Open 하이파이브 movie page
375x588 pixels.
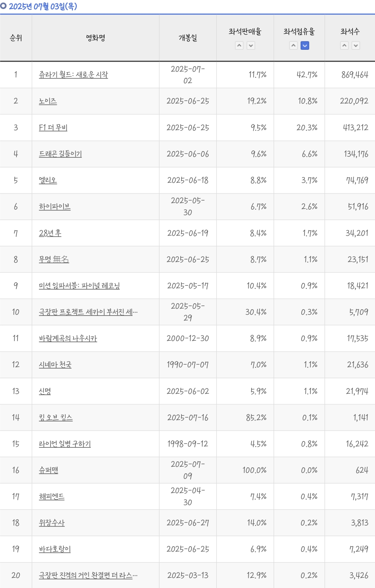[55, 207]
